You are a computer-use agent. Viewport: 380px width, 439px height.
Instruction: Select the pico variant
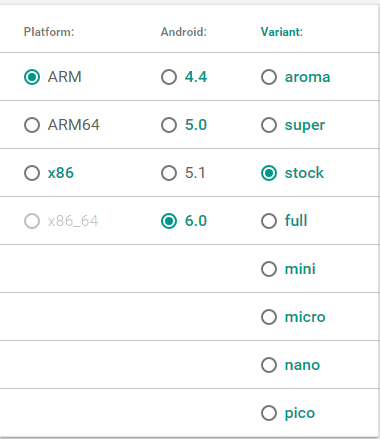[269, 413]
